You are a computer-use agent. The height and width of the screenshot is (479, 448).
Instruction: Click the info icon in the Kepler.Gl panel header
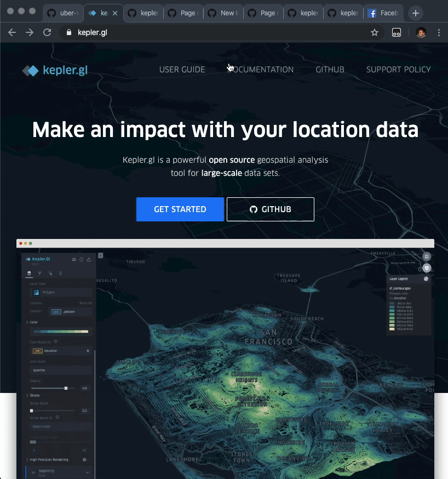tap(81, 259)
